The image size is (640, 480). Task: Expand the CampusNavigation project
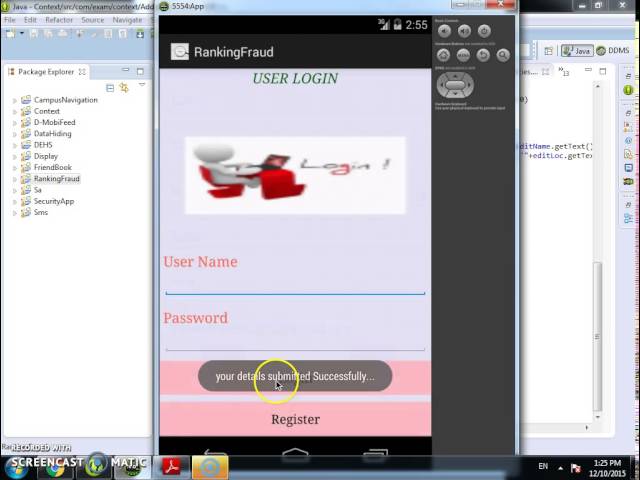coord(15,100)
